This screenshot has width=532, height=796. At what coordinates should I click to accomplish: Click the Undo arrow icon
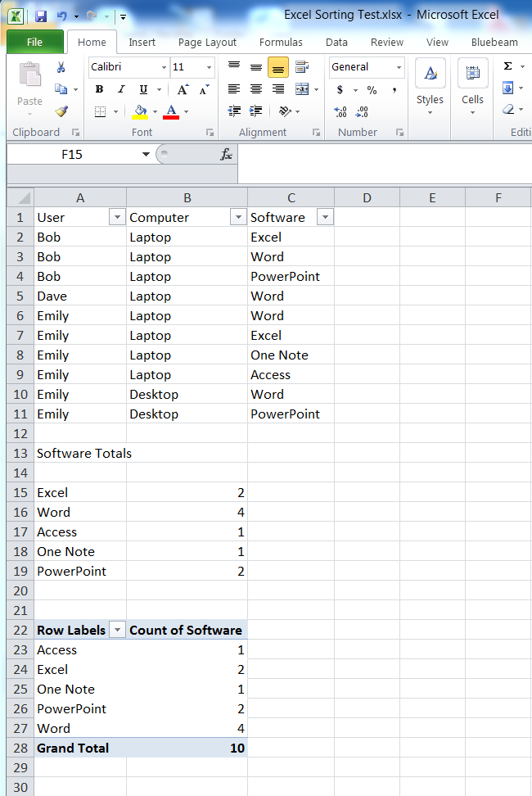[x=62, y=16]
